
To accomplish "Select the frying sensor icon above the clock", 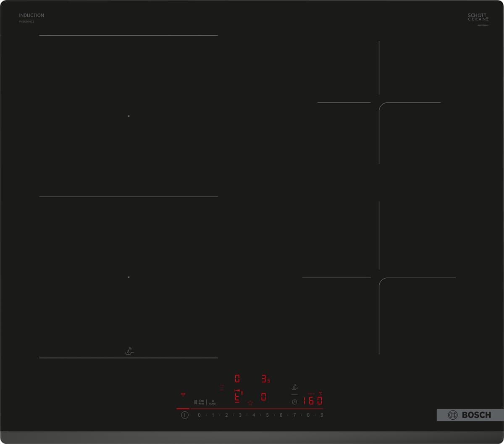I will pyautogui.click(x=294, y=387).
